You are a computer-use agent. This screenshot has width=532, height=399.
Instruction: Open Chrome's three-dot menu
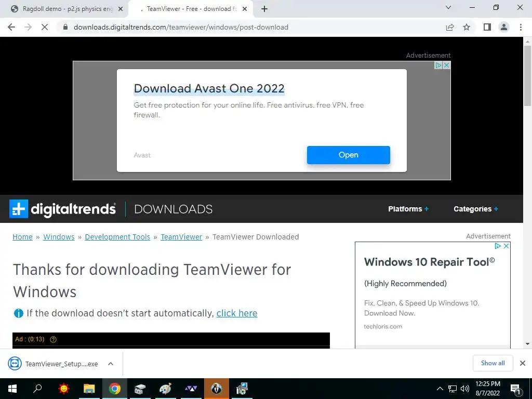pos(521,27)
